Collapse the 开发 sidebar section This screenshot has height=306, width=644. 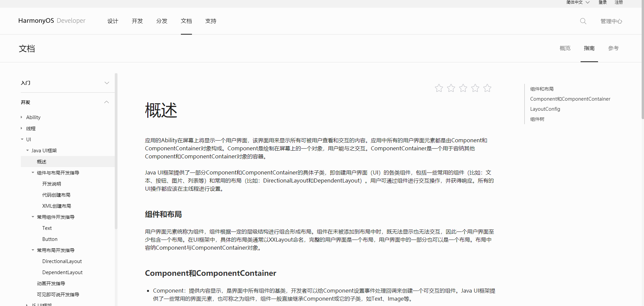pyautogui.click(x=107, y=102)
